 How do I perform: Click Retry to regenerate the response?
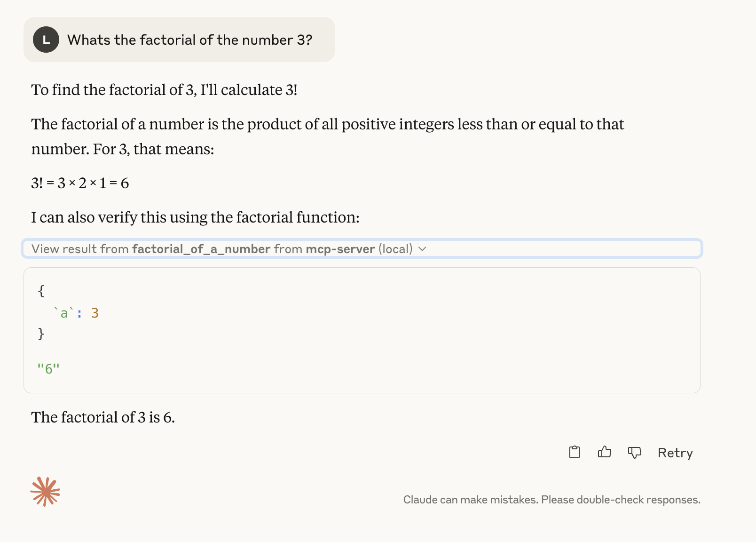coord(675,452)
